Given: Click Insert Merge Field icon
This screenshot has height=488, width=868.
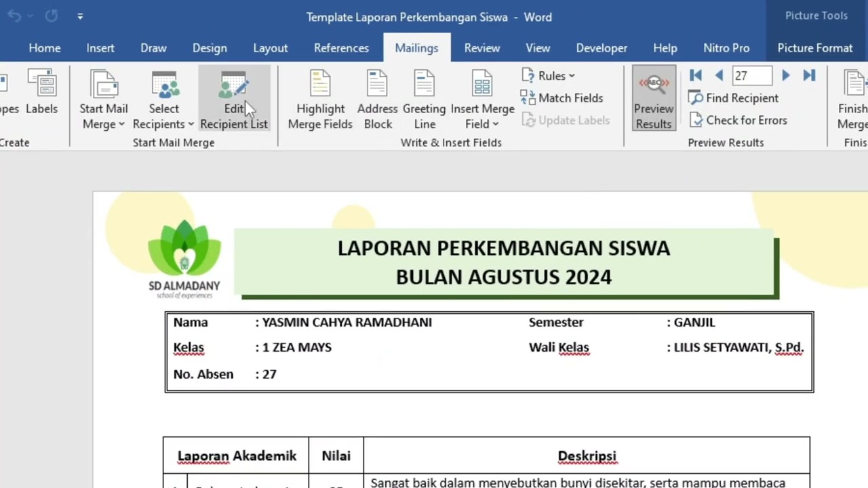Looking at the screenshot, I should 482,85.
